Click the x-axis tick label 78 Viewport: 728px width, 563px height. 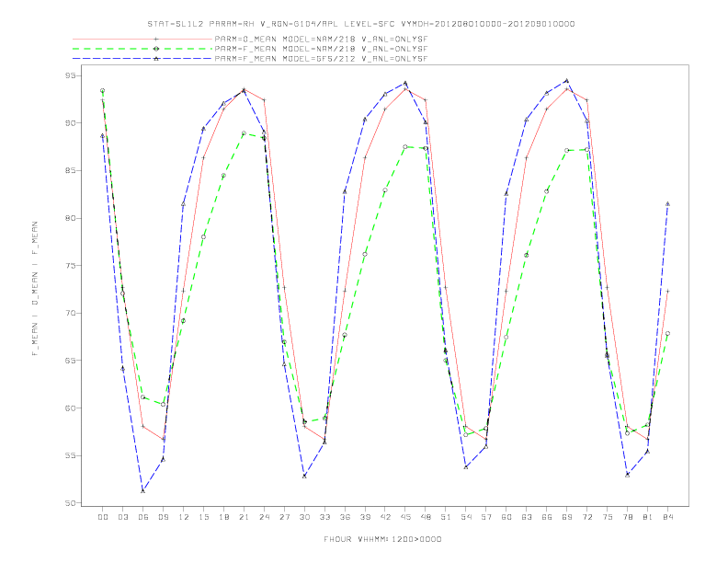(628, 517)
